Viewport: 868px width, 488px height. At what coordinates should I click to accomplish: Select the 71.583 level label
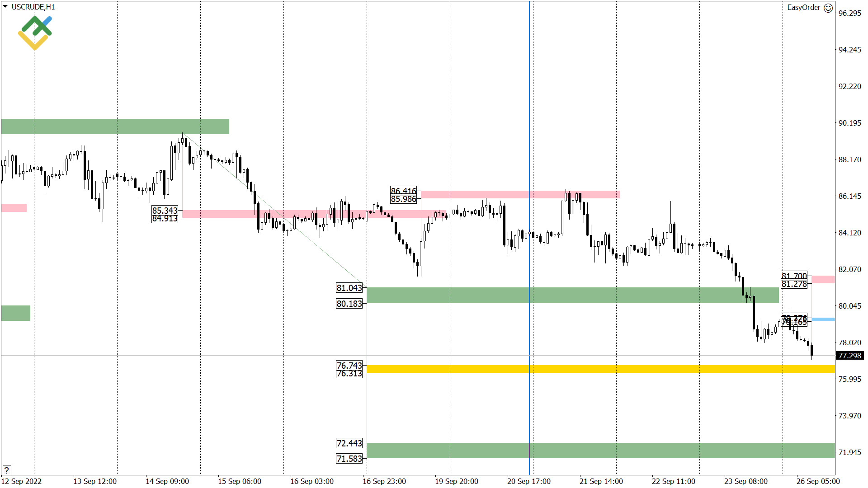pos(349,459)
